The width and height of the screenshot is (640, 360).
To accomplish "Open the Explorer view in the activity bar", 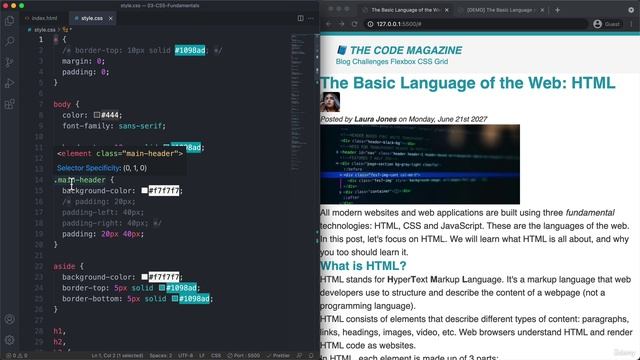I will tap(9, 20).
